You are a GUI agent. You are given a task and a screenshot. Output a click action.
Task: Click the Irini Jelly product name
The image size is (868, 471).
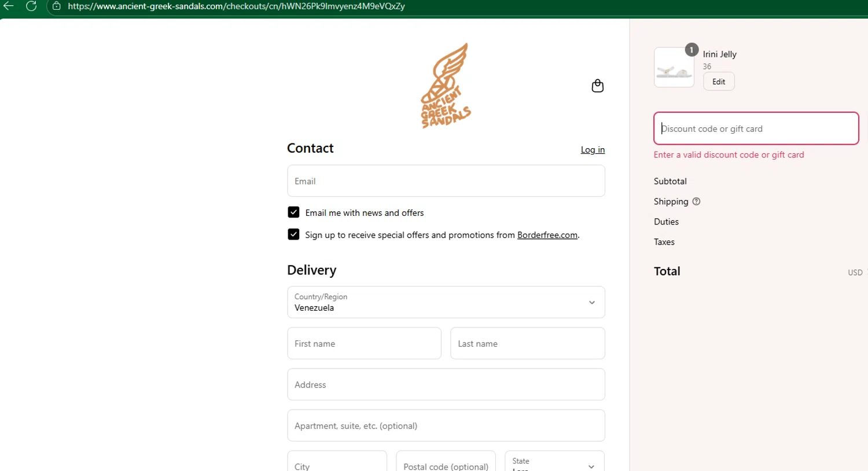point(720,54)
